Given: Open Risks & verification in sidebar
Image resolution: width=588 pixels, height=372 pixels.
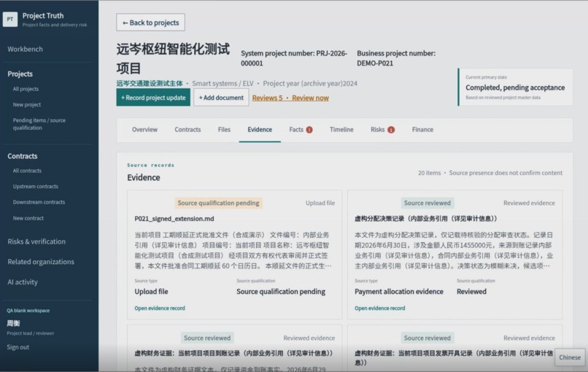Looking at the screenshot, I should tap(36, 241).
